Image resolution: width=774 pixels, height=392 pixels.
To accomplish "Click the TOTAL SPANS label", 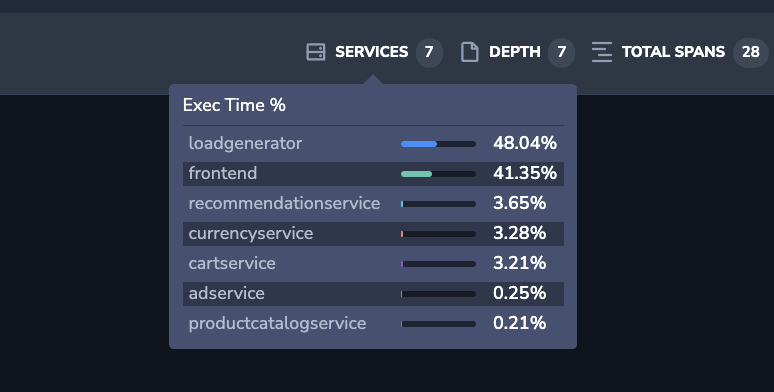I will 673,52.
